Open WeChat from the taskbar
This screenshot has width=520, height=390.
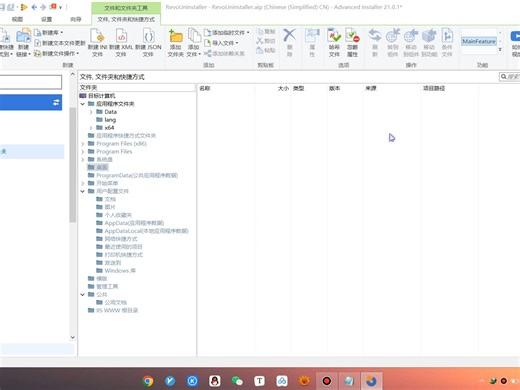pyautogui.click(x=237, y=381)
